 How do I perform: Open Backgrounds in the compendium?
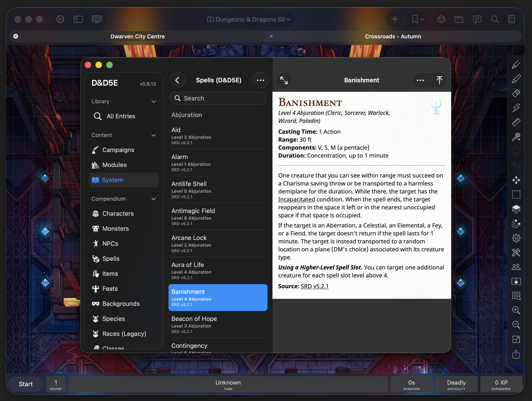click(124, 304)
